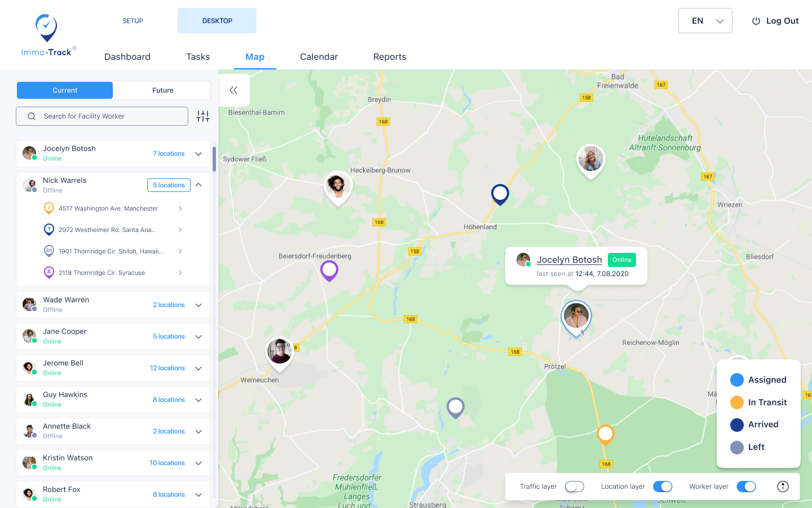Click grey pin icon for 1901 Thornridge Cir
Screen dimensions: 812x508
pos(49,251)
